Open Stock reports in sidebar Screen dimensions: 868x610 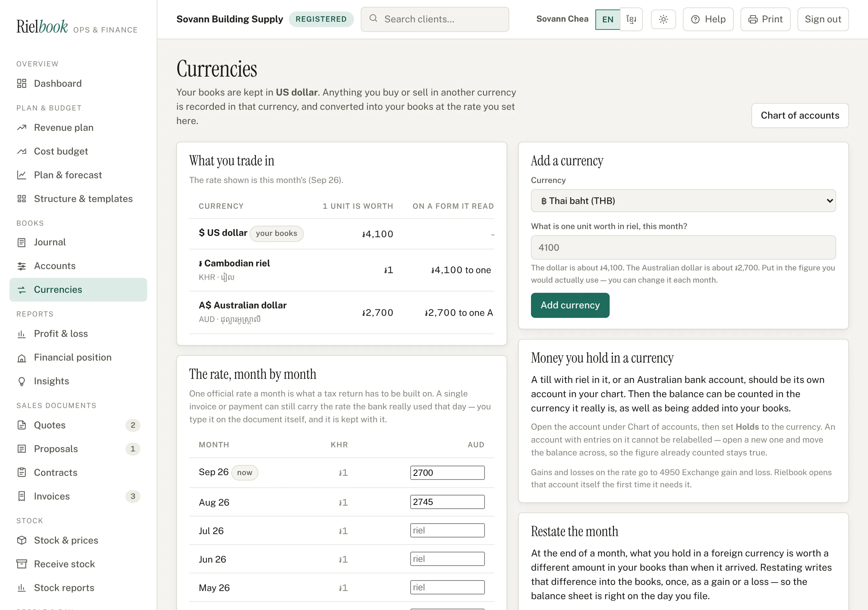tap(78, 588)
